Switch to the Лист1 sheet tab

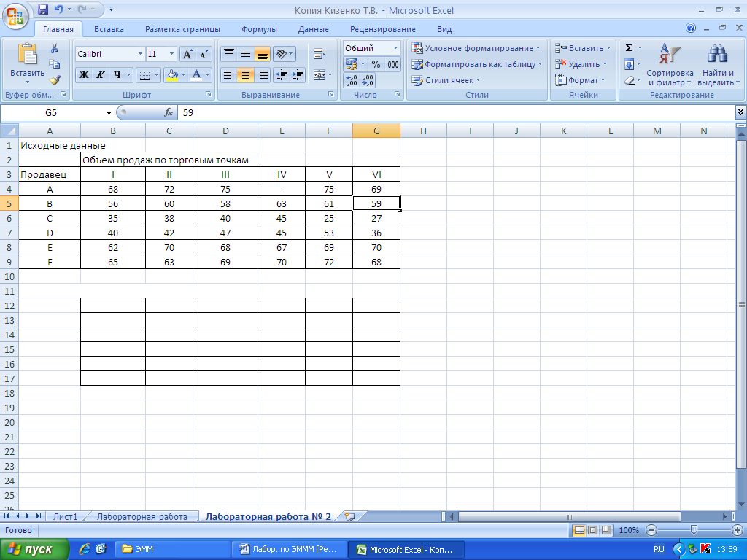pyautogui.click(x=65, y=517)
